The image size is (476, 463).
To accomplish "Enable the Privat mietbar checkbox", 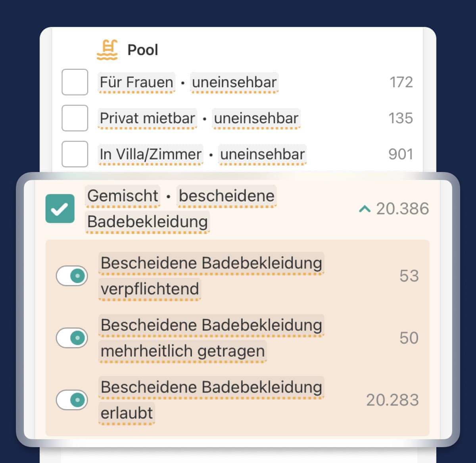I will pyautogui.click(x=75, y=118).
